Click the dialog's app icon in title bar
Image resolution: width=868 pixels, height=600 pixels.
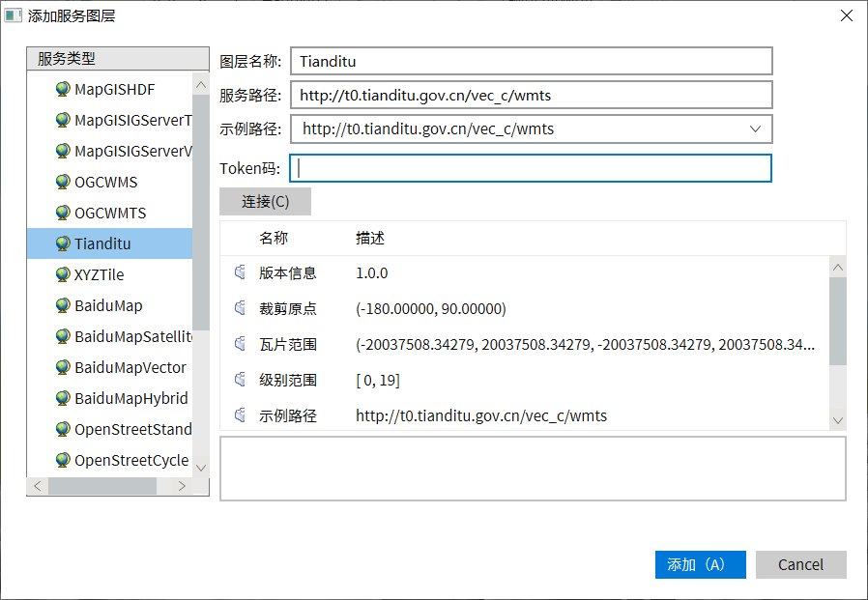click(x=14, y=15)
